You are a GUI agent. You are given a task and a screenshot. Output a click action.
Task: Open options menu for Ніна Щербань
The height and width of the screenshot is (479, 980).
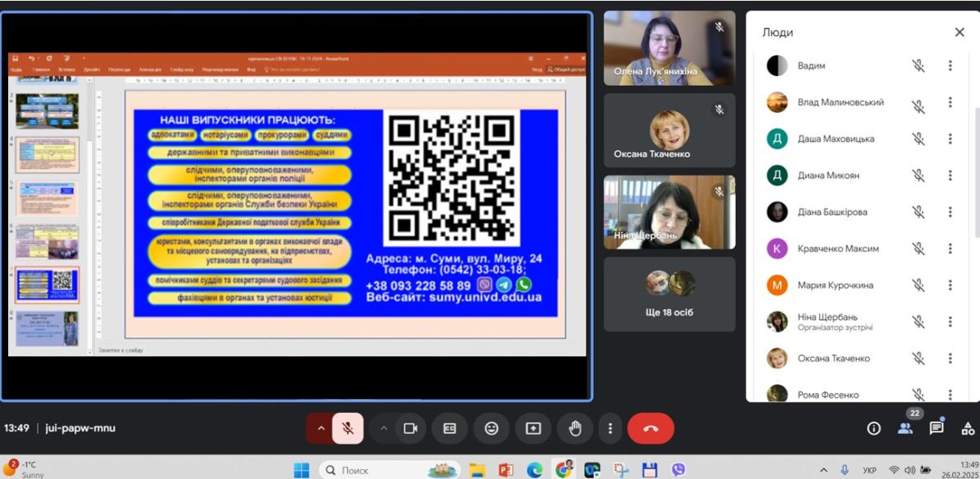950,322
